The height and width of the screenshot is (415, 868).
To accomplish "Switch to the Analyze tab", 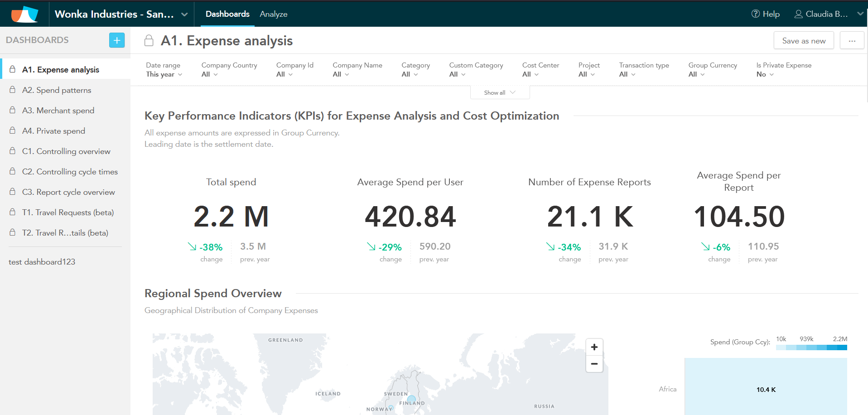I will (x=273, y=14).
